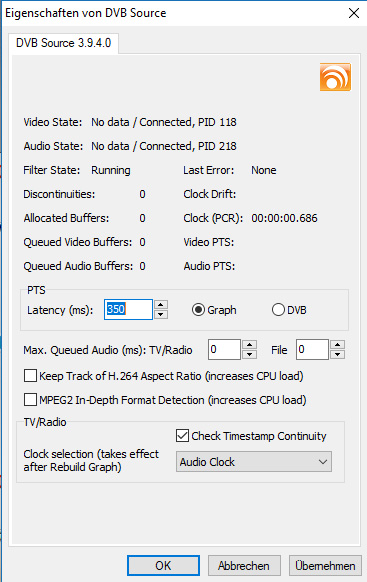Close the Eigenschaften von DVB Source dialog
This screenshot has width=367, height=582.
[x=354, y=13]
